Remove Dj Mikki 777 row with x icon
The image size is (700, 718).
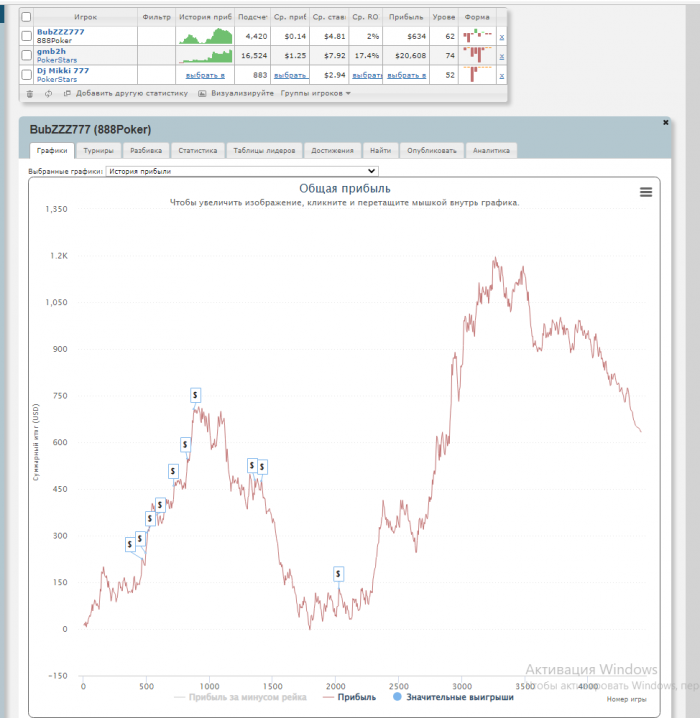(x=502, y=76)
